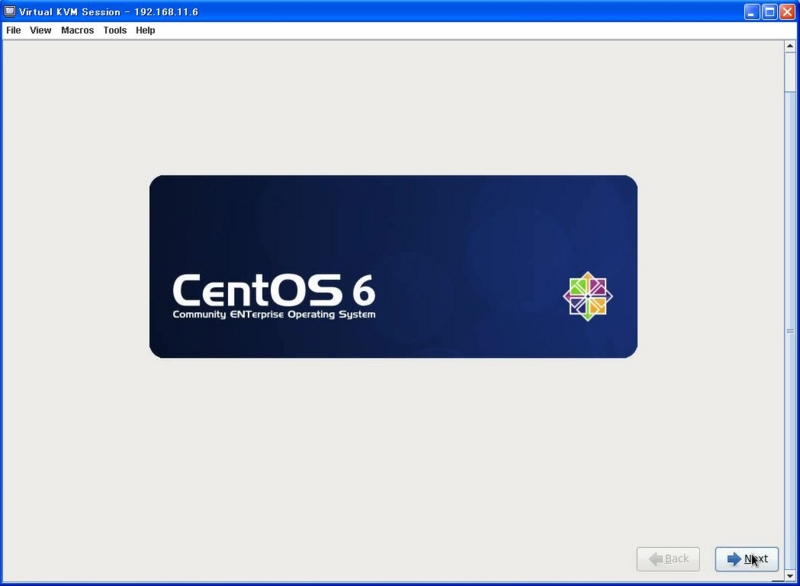Click the grayed-out Back button
Screen dimensions: 800x586
(x=668, y=559)
